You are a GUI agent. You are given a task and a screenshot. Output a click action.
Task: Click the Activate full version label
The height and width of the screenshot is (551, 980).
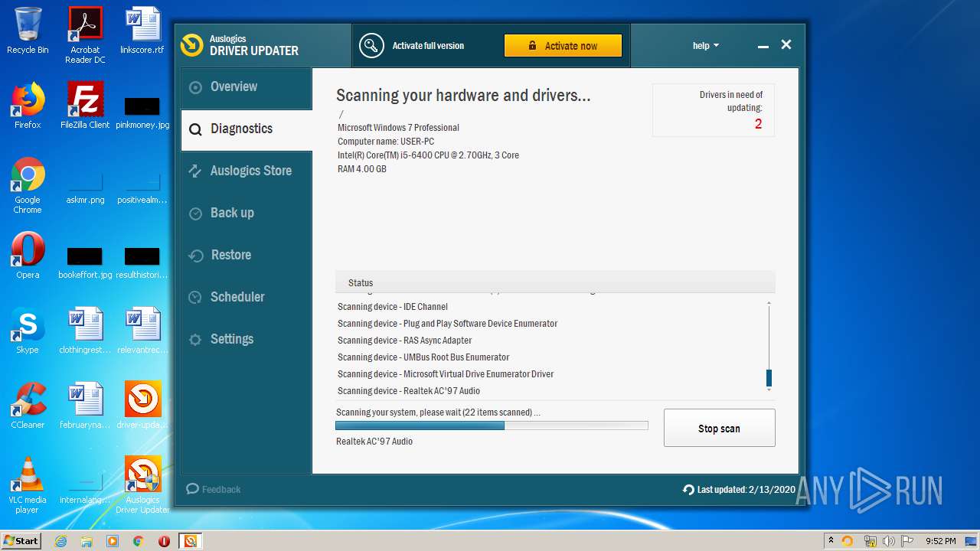(x=428, y=46)
